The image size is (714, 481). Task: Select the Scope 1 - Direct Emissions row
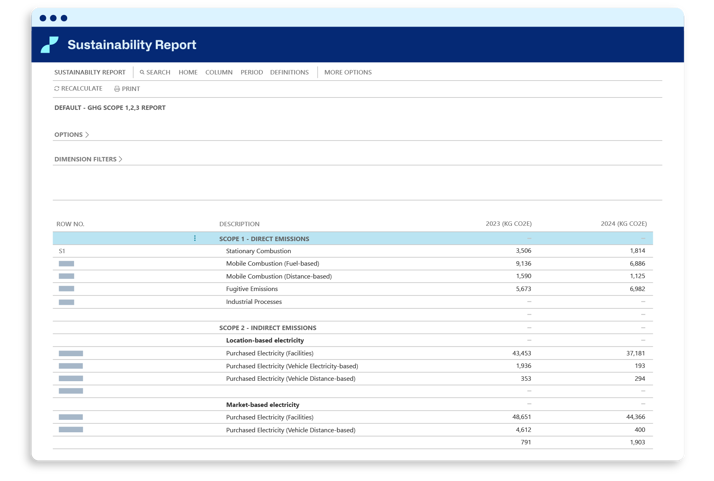pos(264,239)
